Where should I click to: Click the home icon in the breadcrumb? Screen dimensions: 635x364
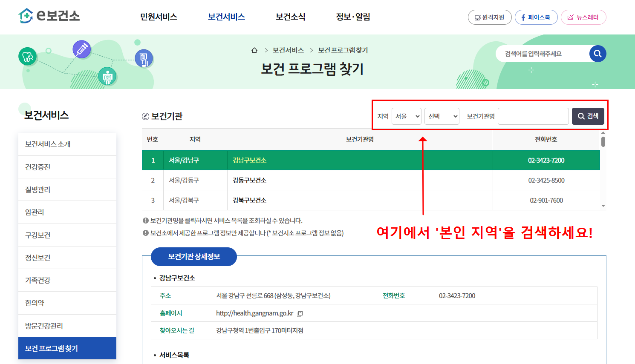tap(254, 50)
